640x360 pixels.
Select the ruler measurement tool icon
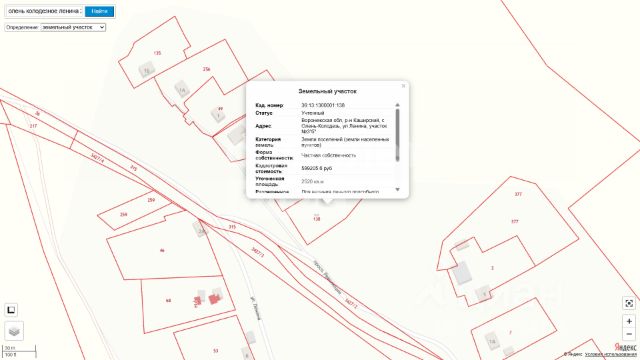(11, 310)
